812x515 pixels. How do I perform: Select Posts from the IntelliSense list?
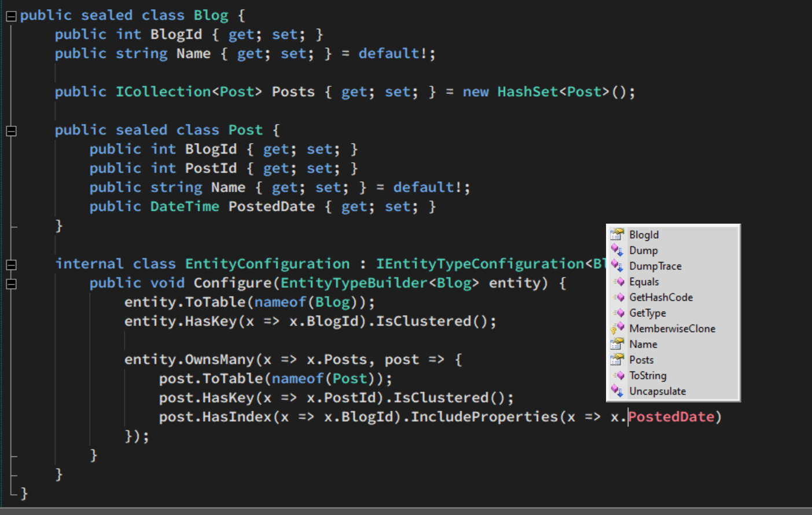[x=641, y=360]
